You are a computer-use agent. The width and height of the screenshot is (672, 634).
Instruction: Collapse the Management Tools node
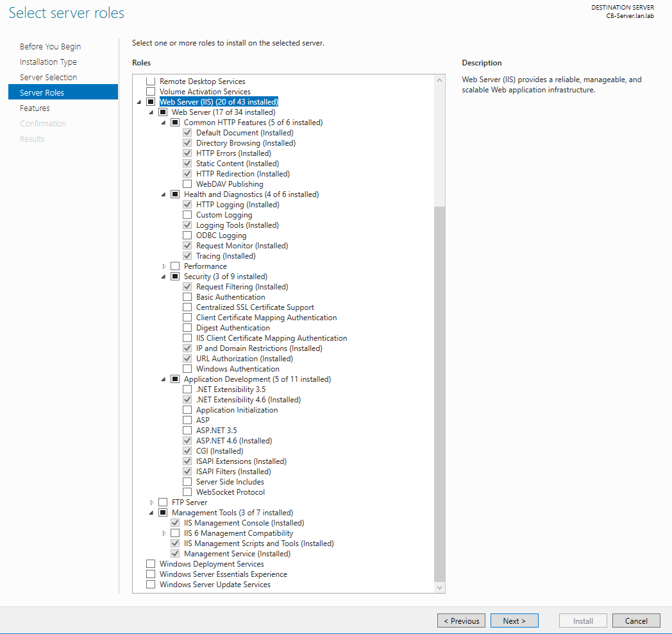pos(151,513)
